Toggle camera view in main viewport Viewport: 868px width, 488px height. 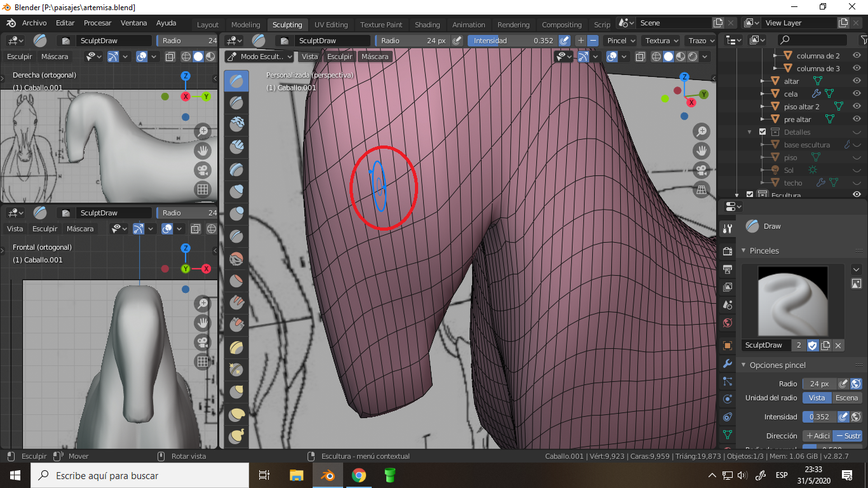point(702,170)
